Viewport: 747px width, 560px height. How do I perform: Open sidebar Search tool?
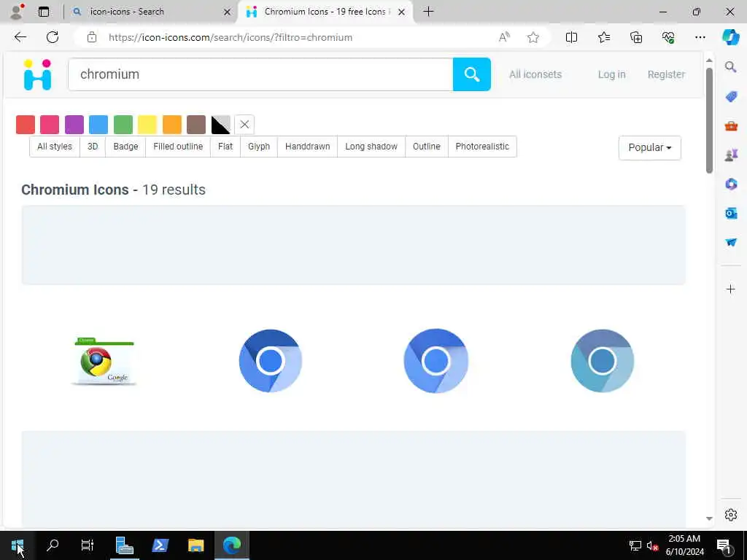[731, 67]
